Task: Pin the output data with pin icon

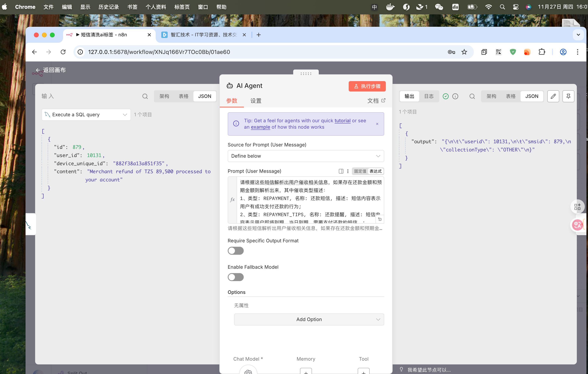Action: [568, 96]
